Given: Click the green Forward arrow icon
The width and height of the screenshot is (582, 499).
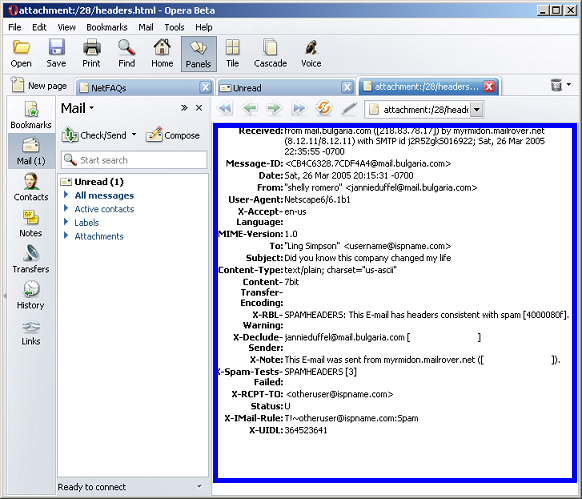Looking at the screenshot, I should pyautogui.click(x=274, y=109).
